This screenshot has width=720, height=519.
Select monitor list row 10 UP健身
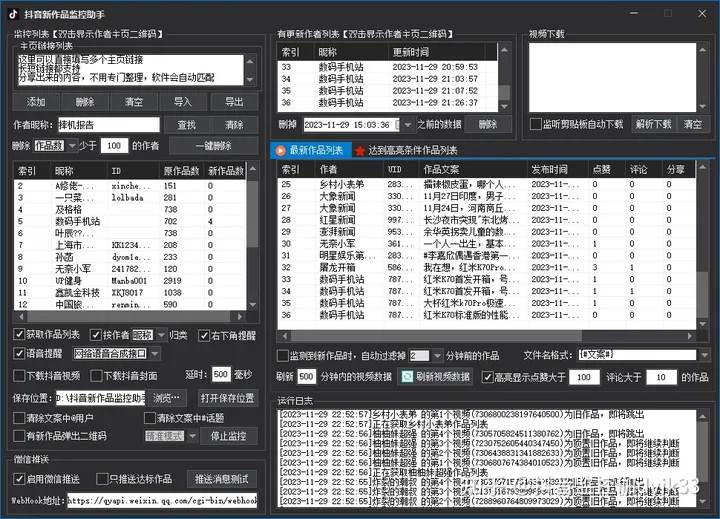(130, 281)
